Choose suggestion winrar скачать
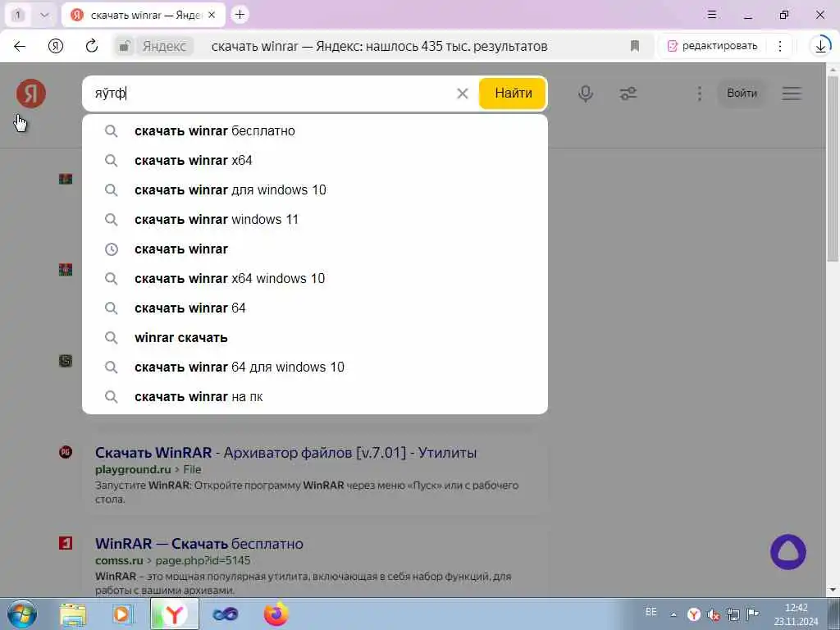The height and width of the screenshot is (630, 840). [x=315, y=337]
